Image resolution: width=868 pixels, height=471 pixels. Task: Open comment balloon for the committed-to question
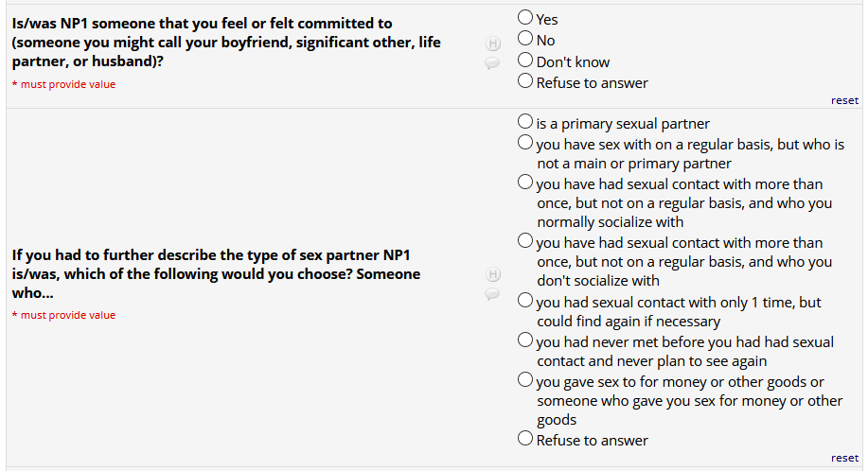point(492,63)
